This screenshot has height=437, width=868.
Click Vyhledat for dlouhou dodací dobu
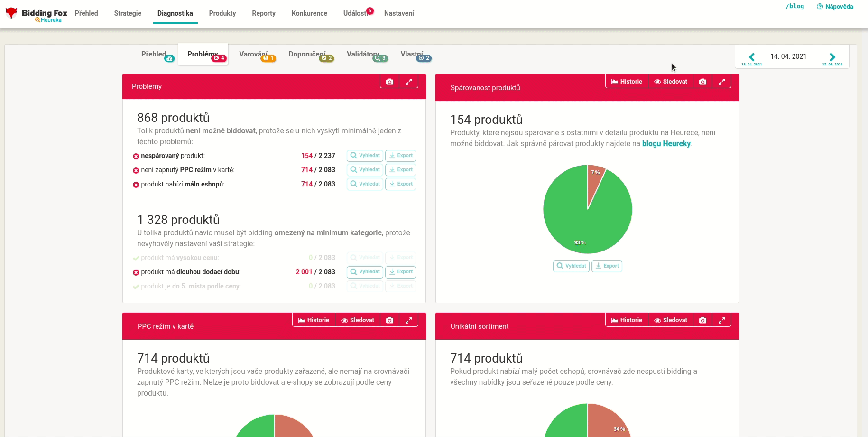tap(365, 272)
